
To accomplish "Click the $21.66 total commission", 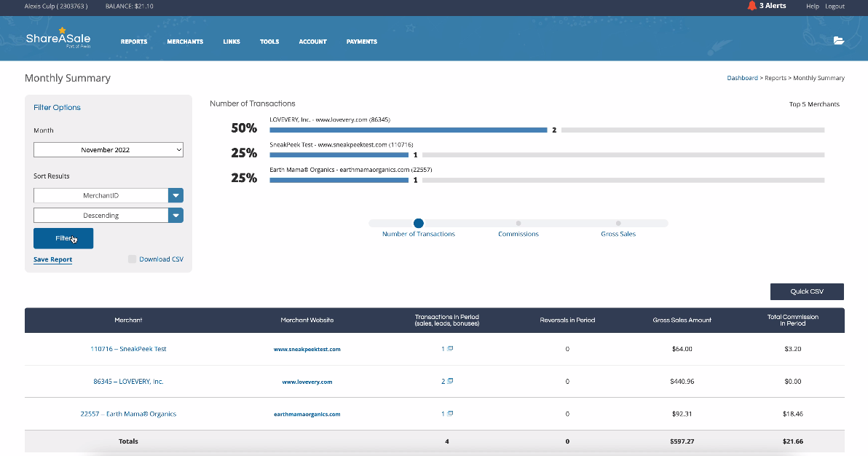I will (x=793, y=441).
